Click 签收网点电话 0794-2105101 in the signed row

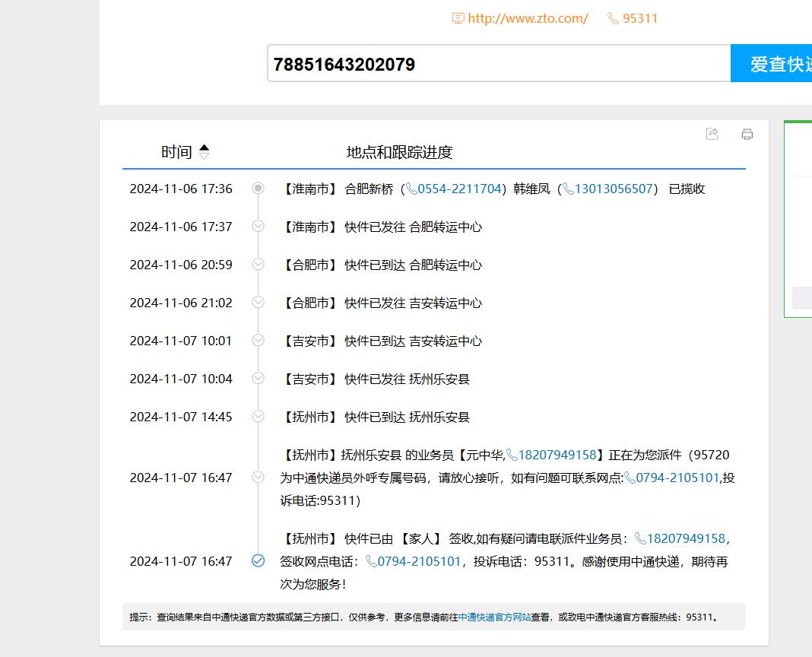click(x=419, y=561)
